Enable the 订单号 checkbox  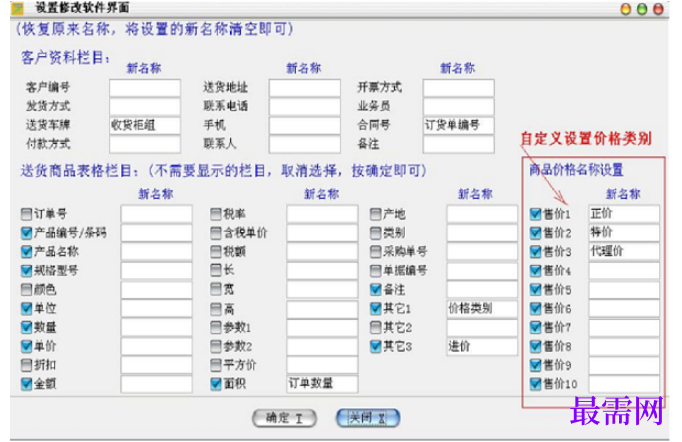click(x=27, y=214)
